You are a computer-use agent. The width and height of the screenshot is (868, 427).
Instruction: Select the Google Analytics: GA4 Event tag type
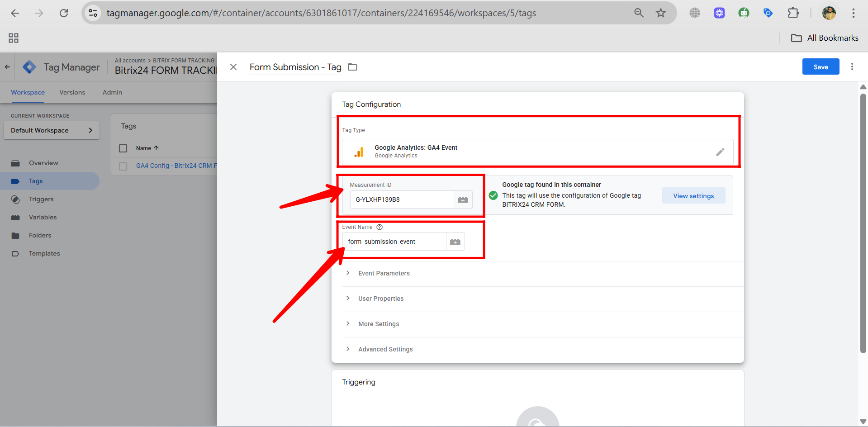click(537, 152)
